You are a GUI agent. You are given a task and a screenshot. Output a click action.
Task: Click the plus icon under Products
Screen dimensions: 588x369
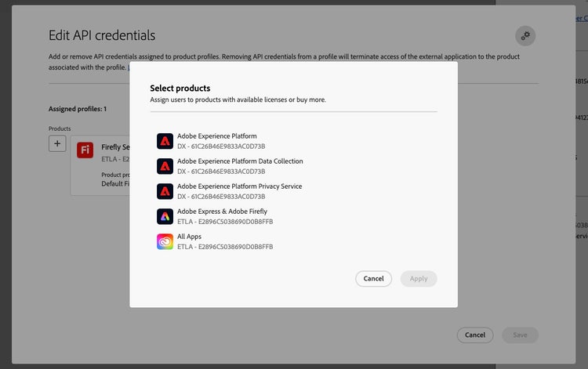(57, 143)
